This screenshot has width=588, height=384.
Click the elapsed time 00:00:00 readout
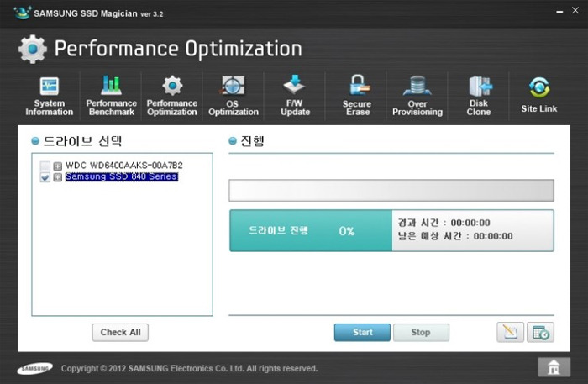(x=444, y=223)
